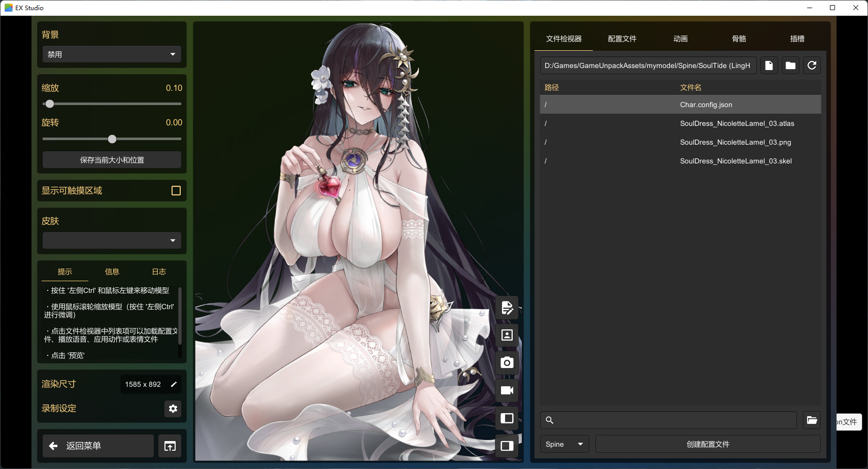Click the portrait icon on preview
Image resolution: width=868 pixels, height=469 pixels.
507,335
